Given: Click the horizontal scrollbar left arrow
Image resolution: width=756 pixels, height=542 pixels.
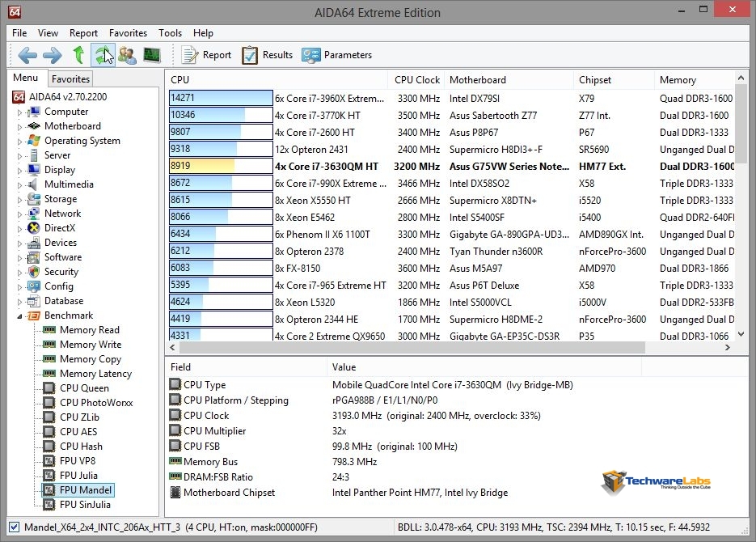Looking at the screenshot, I should tap(172, 347).
